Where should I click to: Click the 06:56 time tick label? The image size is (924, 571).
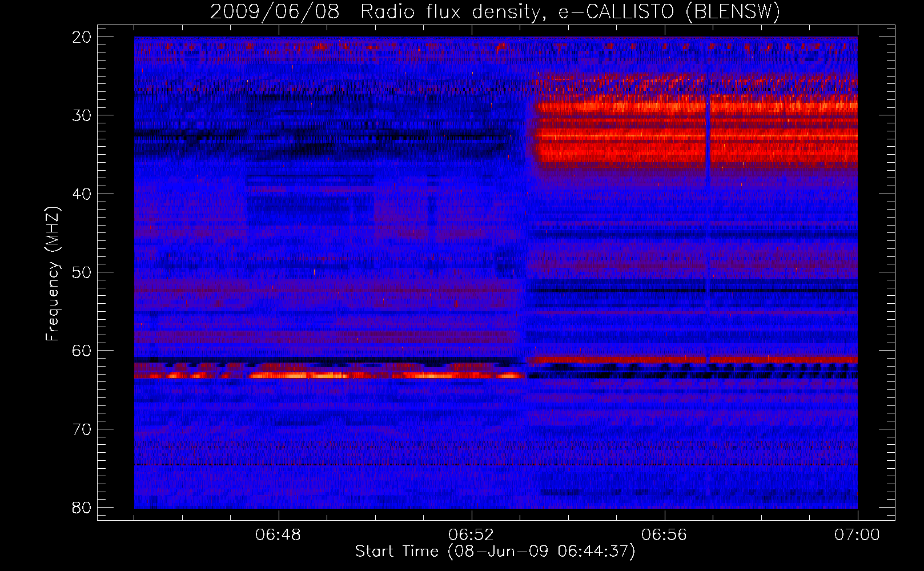tap(664, 535)
